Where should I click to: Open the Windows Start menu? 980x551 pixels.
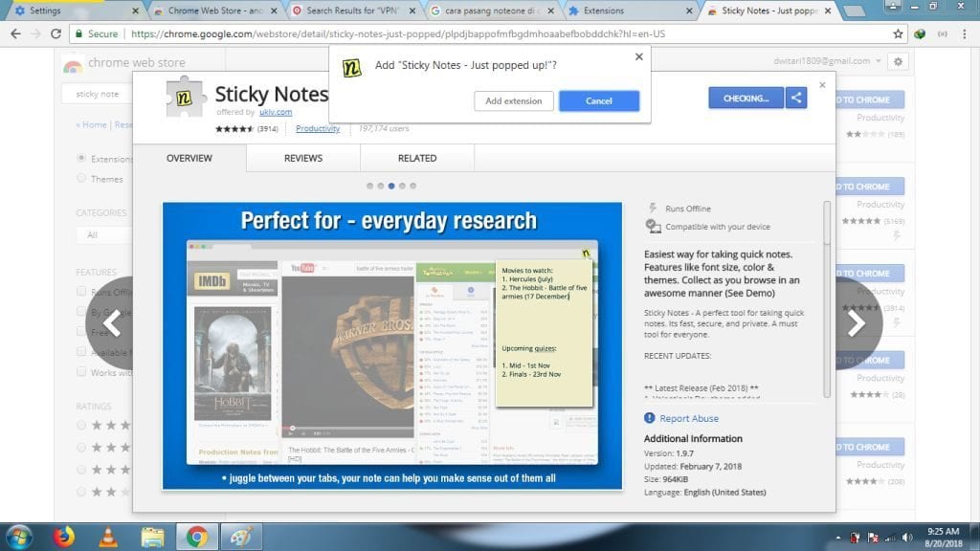click(x=19, y=535)
